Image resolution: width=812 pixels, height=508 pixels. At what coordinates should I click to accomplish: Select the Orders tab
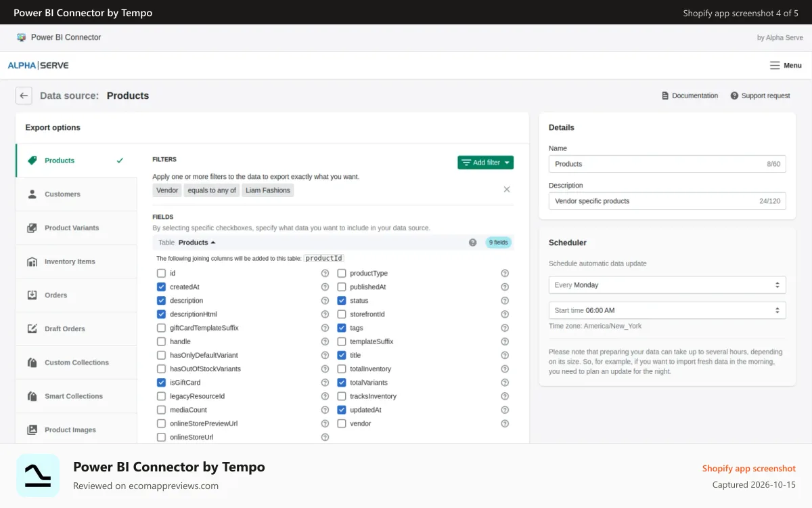click(x=76, y=295)
